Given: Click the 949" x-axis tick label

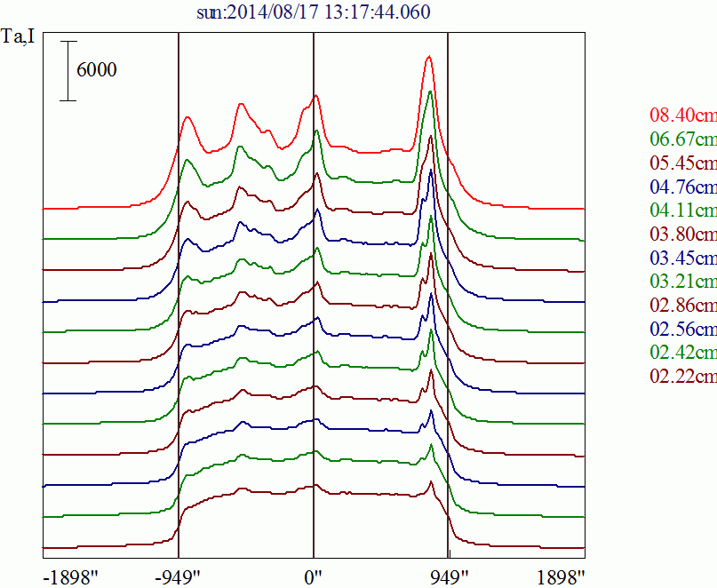Looking at the screenshot, I should point(449,576).
